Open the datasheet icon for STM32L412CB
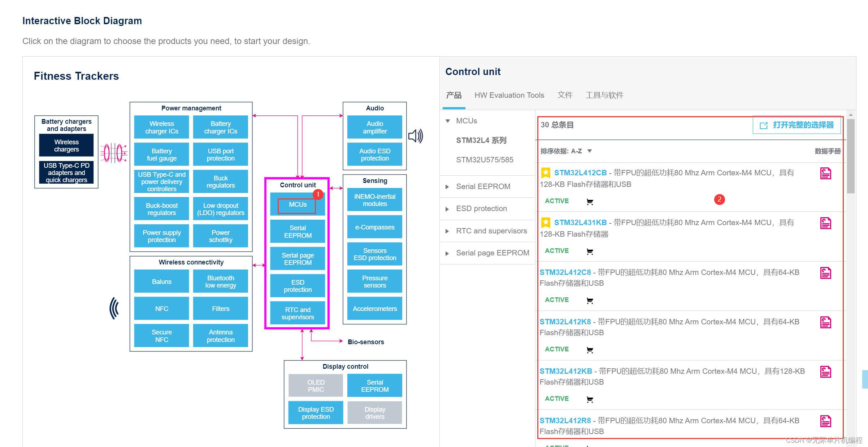Screen dimensions: 868x447 click(825, 174)
